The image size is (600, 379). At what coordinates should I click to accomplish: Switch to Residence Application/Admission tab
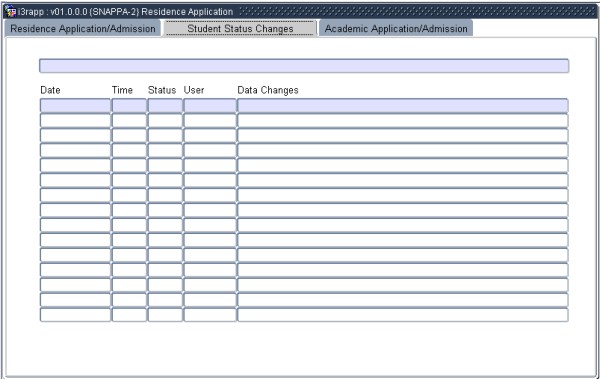(x=83, y=29)
